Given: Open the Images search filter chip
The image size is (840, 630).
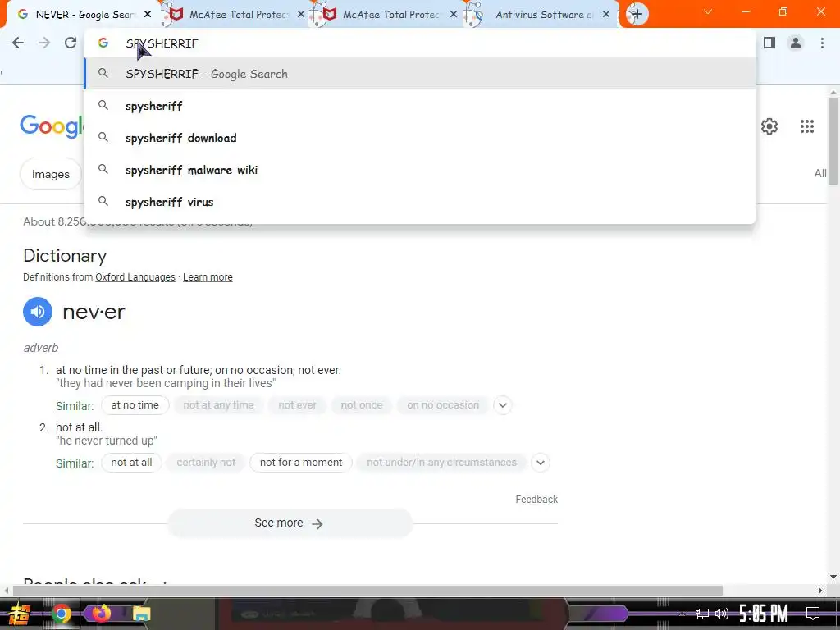Looking at the screenshot, I should 50,174.
